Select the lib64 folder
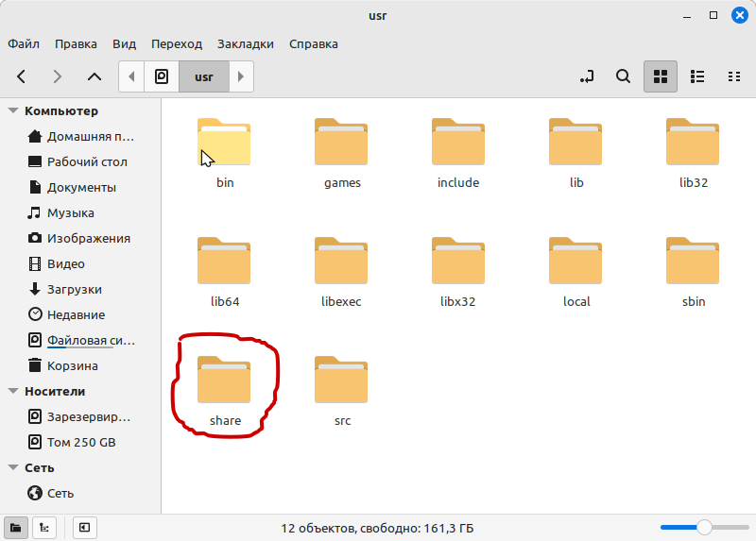Image resolution: width=756 pixels, height=541 pixels. click(x=224, y=272)
